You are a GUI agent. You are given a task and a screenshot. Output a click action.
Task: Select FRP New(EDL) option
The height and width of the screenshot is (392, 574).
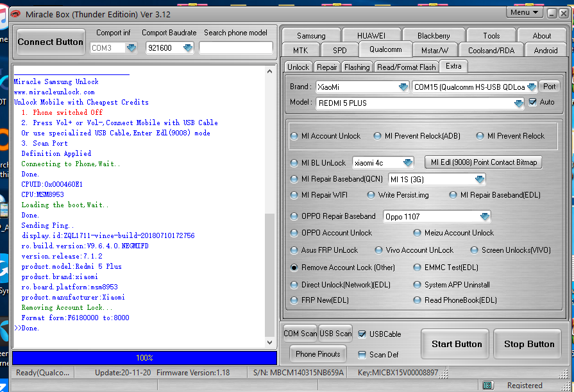[x=319, y=300]
